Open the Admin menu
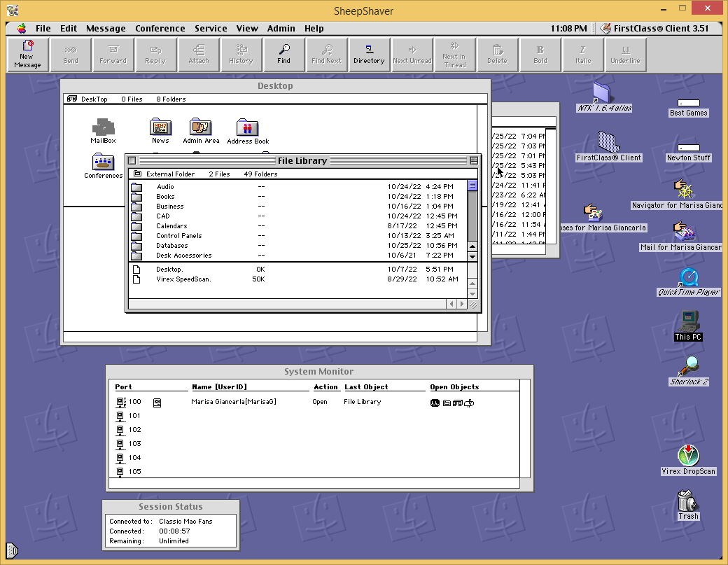 tap(281, 28)
